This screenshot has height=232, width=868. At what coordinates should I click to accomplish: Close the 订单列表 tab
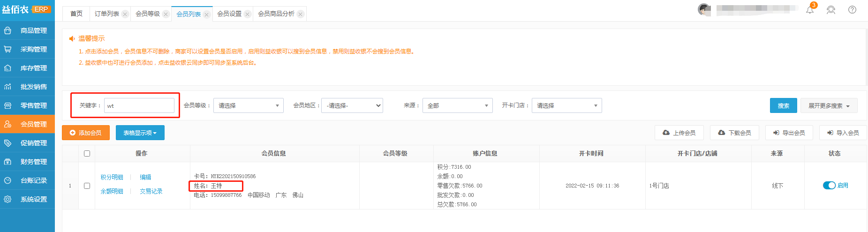coord(125,14)
